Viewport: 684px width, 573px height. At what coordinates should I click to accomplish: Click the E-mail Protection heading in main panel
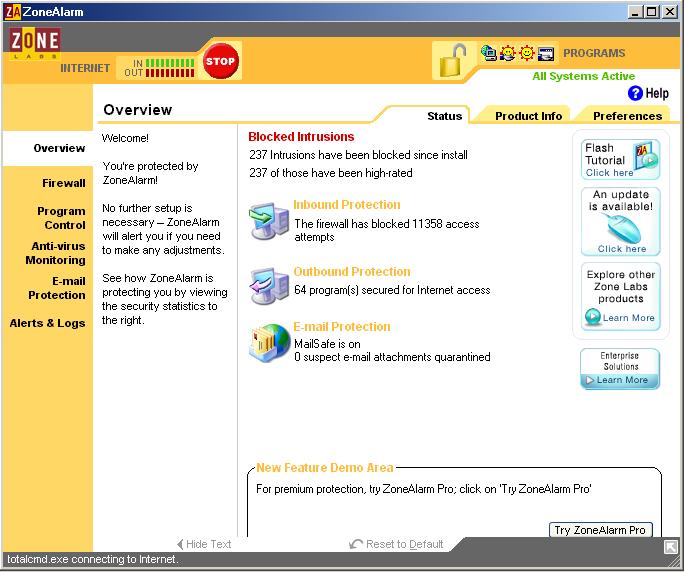pyautogui.click(x=342, y=326)
